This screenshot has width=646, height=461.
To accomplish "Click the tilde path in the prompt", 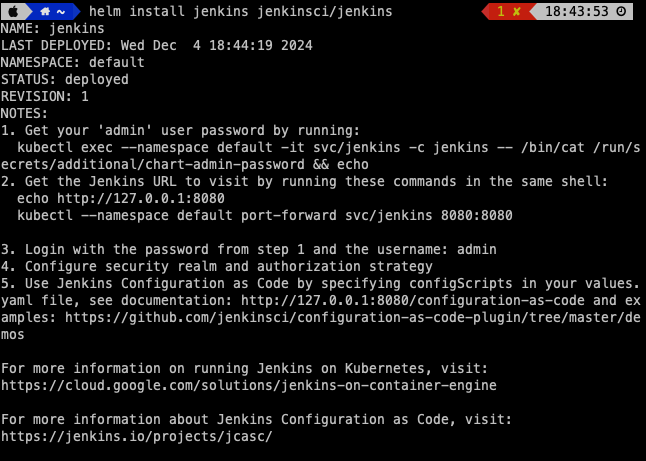I will (61, 12).
